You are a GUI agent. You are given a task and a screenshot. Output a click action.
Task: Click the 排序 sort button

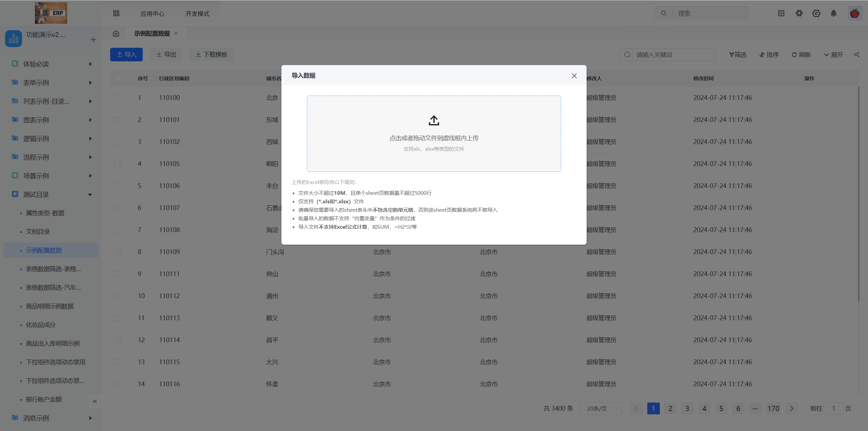click(x=769, y=55)
